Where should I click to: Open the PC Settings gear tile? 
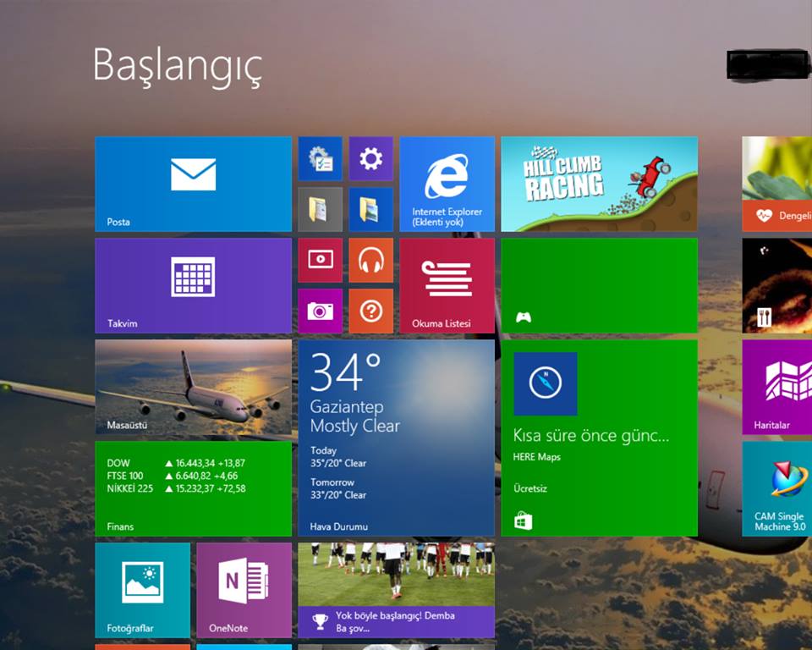370,158
